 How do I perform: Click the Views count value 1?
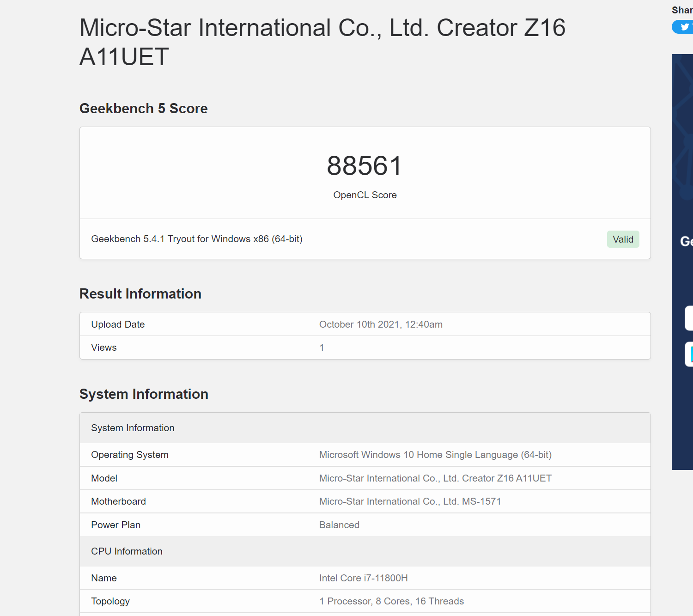[x=322, y=348]
